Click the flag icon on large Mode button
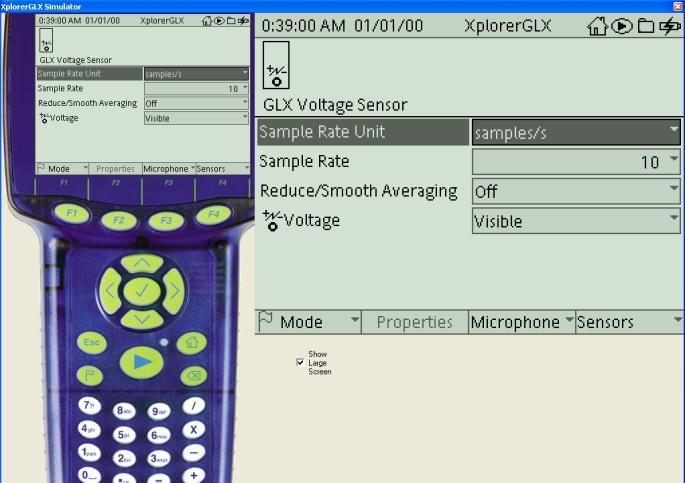The height and width of the screenshot is (483, 685). 266,321
